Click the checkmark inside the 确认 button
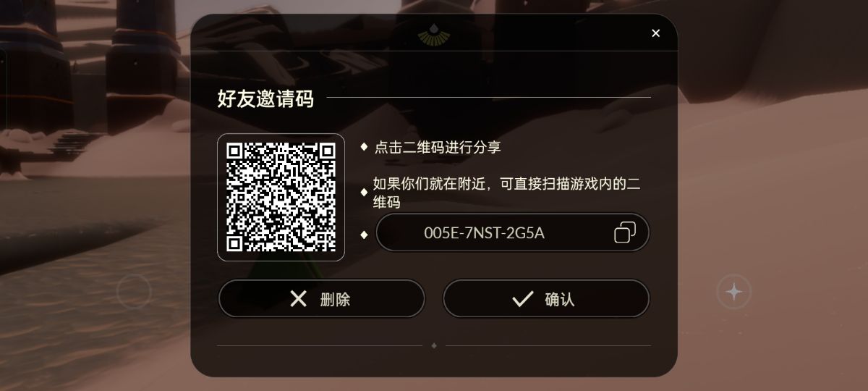The image size is (868, 391). coord(522,298)
